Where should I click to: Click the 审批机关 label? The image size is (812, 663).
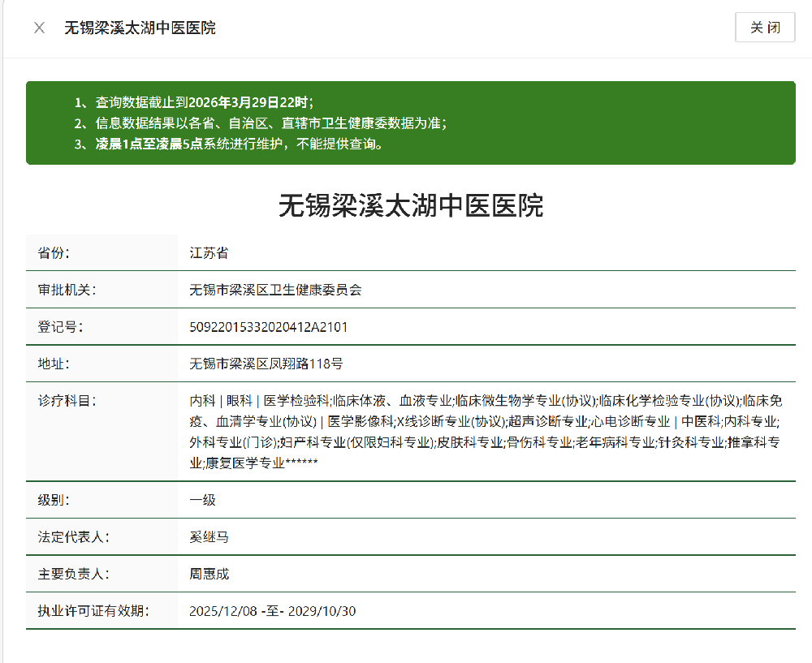pyautogui.click(x=67, y=290)
